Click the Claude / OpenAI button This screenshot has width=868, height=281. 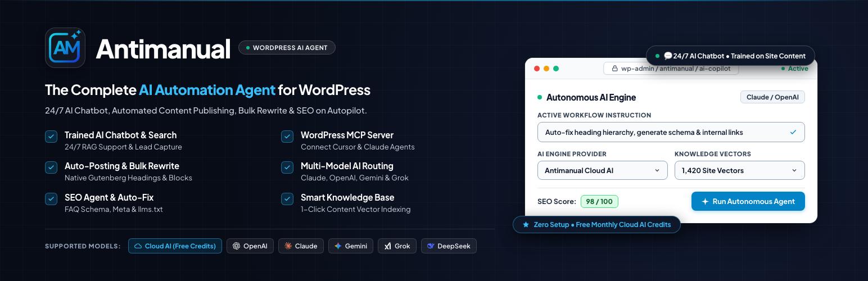[x=772, y=97]
